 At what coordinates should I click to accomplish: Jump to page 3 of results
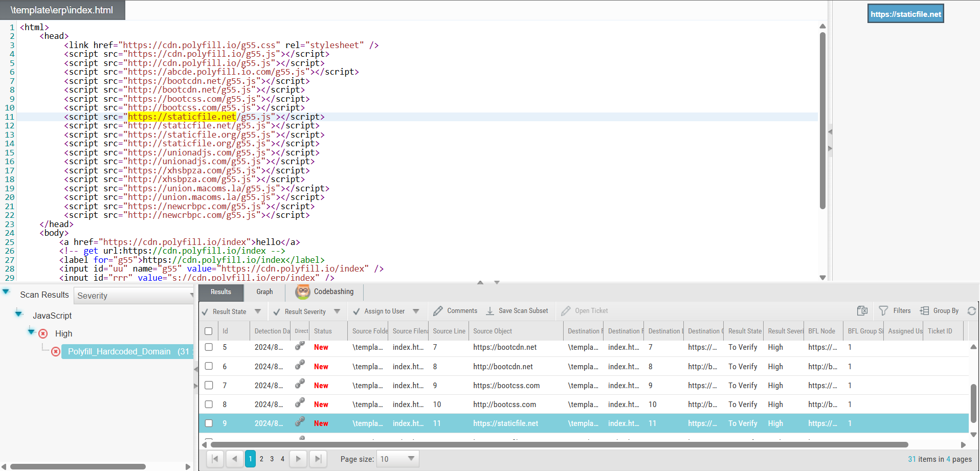[x=272, y=459]
